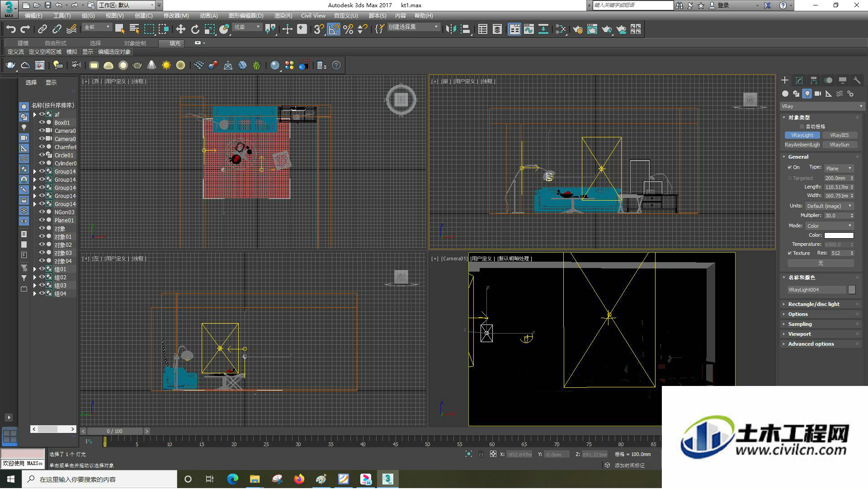Click the RayAmbientLight button
This screenshot has width=868, height=489.
click(x=802, y=145)
